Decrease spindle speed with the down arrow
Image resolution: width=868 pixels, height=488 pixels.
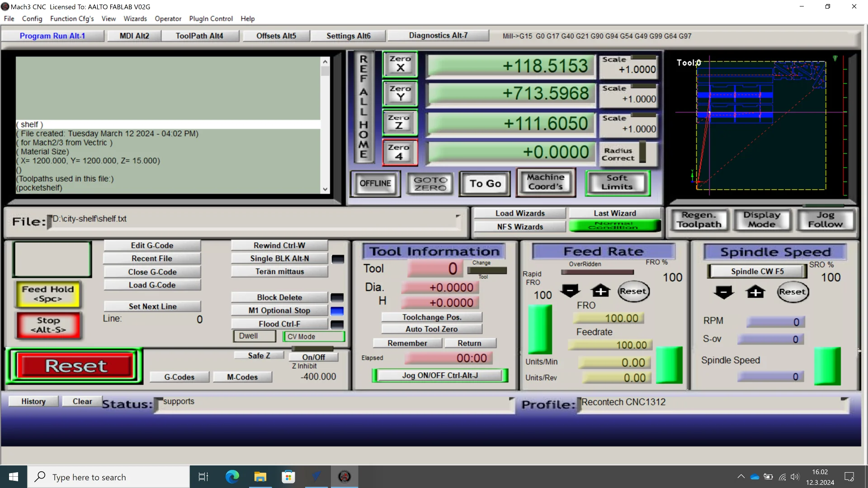[x=723, y=292]
